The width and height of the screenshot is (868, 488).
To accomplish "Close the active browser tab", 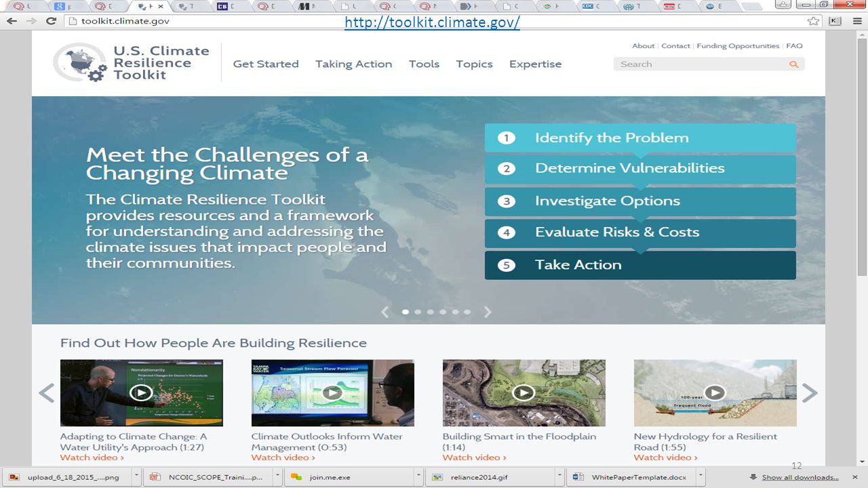I will [x=161, y=6].
